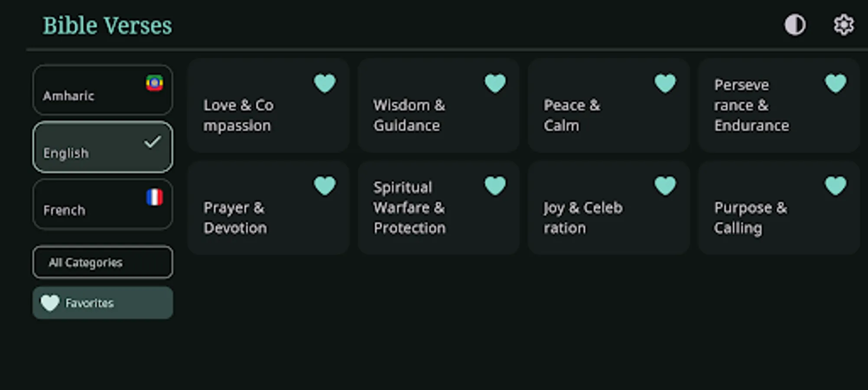Click the heart on Peace & Calm card
The width and height of the screenshot is (868, 390).
click(x=665, y=83)
